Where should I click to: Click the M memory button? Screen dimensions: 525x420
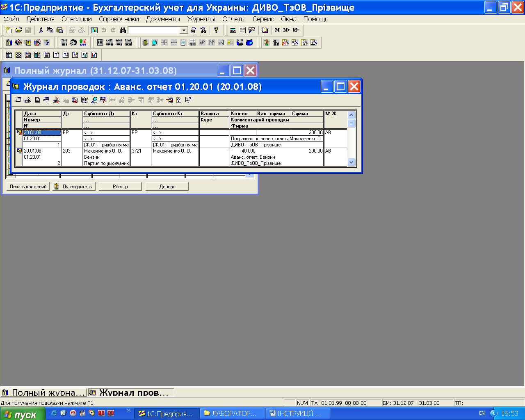pos(277,30)
